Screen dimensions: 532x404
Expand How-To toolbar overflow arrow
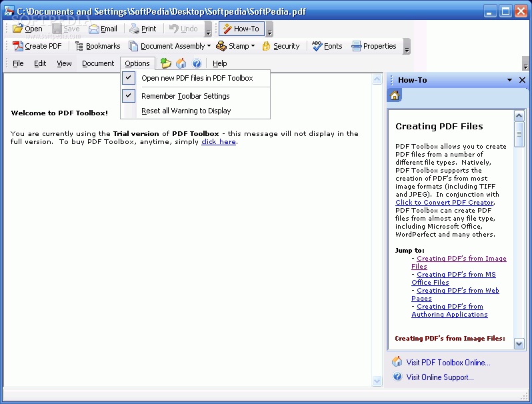point(270,29)
